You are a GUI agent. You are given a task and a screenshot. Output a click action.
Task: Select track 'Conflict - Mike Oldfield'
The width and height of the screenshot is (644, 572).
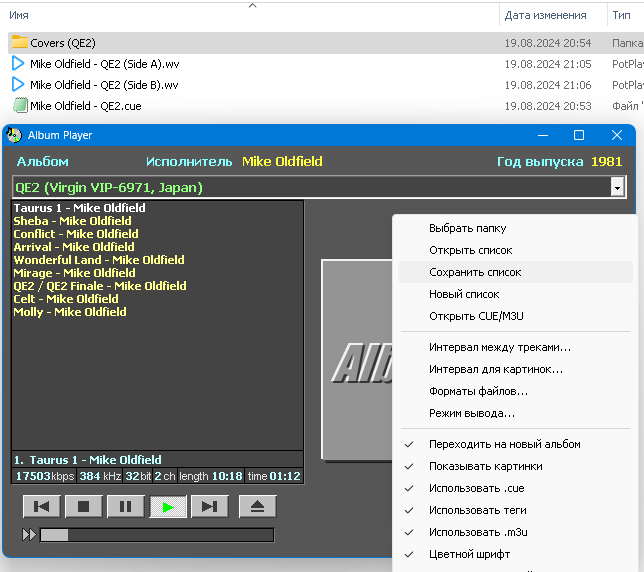click(76, 234)
